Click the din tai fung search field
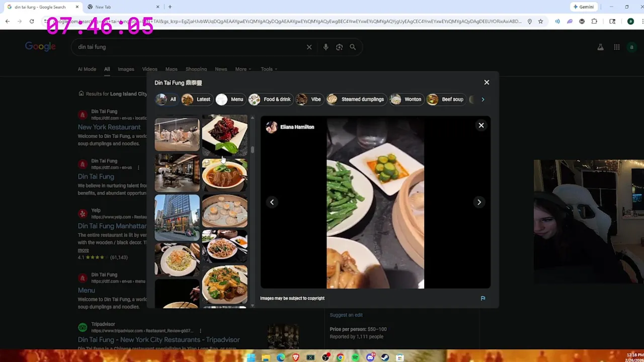This screenshot has width=644, height=362. click(189, 47)
